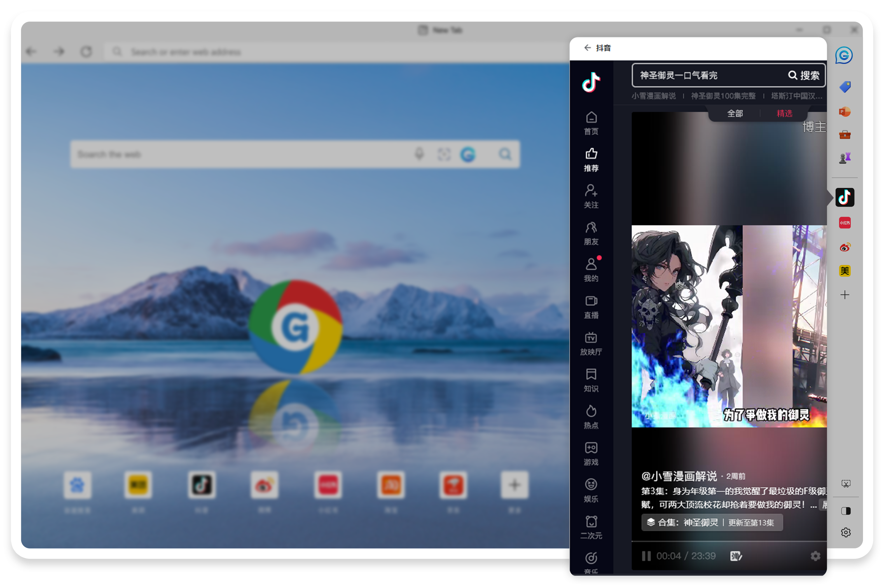Open the Weibo shortcut tile on New Tab
The width and height of the screenshot is (884, 588).
(x=264, y=485)
